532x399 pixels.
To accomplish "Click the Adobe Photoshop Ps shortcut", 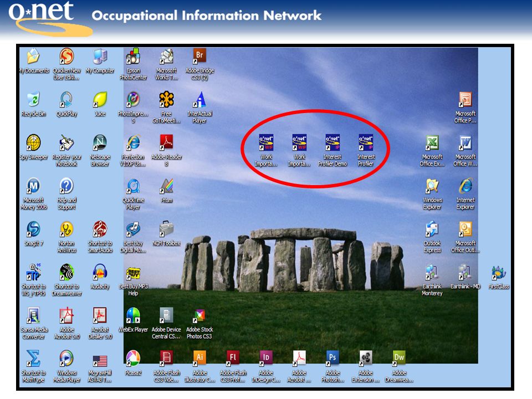I will point(332,359).
